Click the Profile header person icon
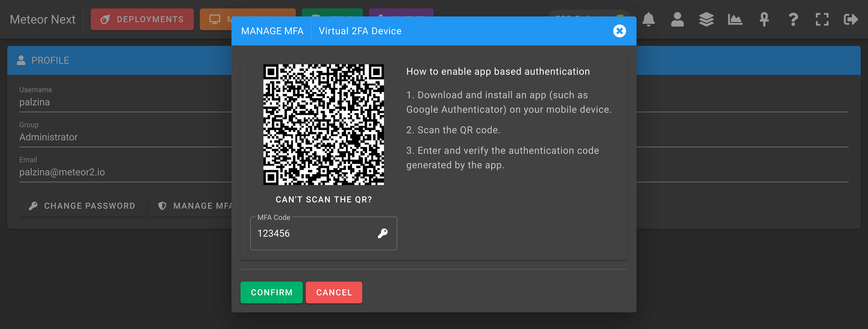 pyautogui.click(x=21, y=60)
